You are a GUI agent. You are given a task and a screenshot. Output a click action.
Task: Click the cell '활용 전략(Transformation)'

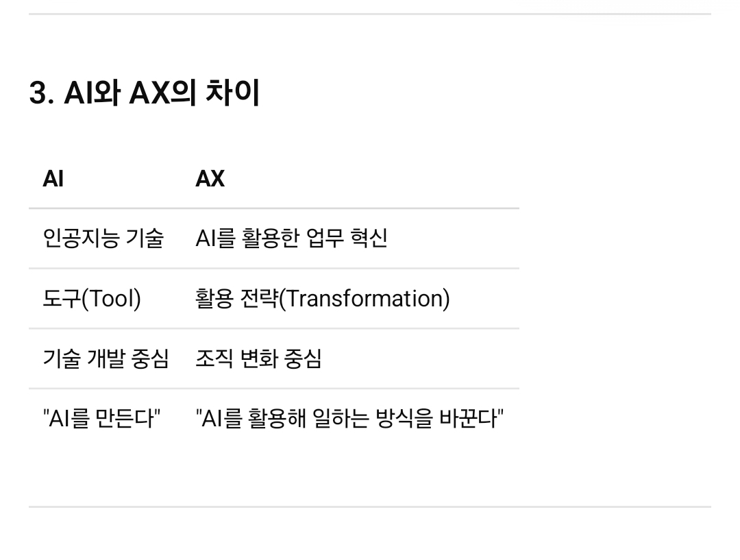[323, 298]
